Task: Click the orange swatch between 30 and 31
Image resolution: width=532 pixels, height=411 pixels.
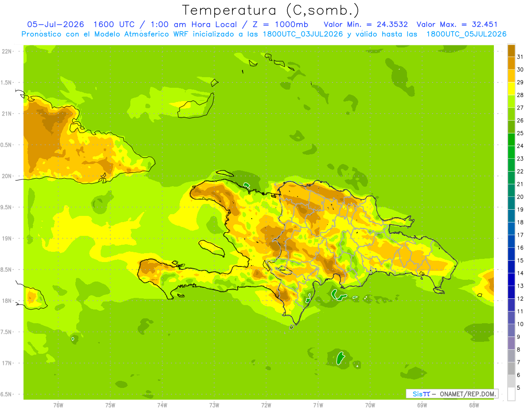Action: click(x=511, y=63)
